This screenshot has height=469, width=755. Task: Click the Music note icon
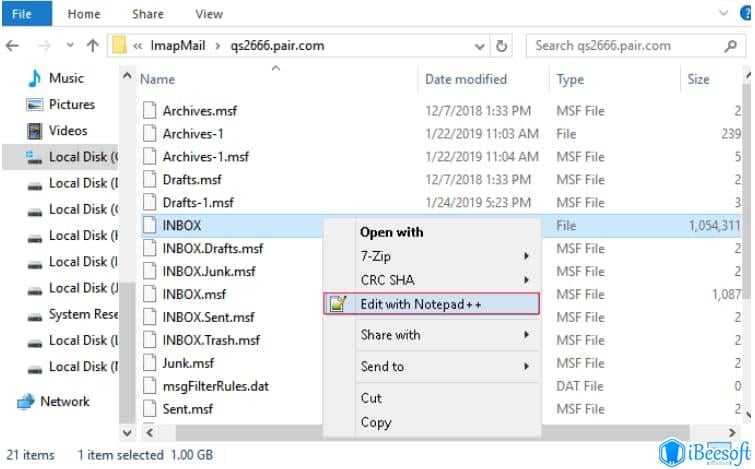(x=34, y=78)
